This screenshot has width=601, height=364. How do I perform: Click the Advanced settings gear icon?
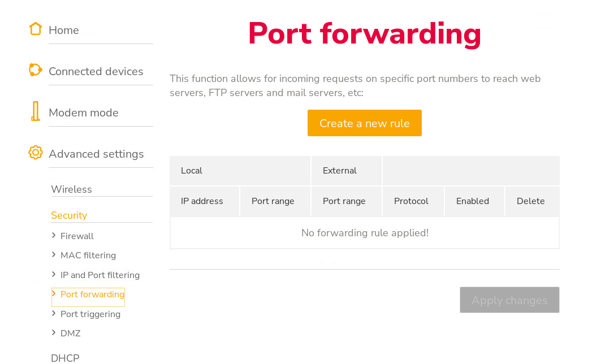click(x=36, y=153)
